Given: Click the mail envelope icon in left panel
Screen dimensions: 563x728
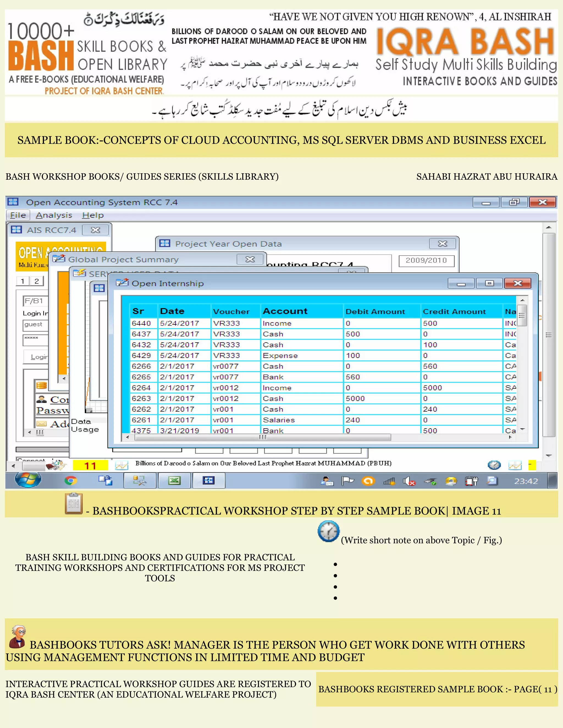Looking at the screenshot, I should pos(42,424).
